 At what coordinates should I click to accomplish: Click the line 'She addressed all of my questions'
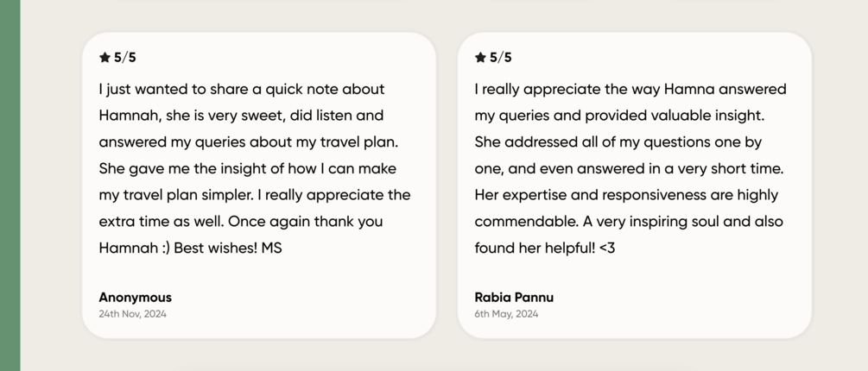pyautogui.click(x=618, y=141)
